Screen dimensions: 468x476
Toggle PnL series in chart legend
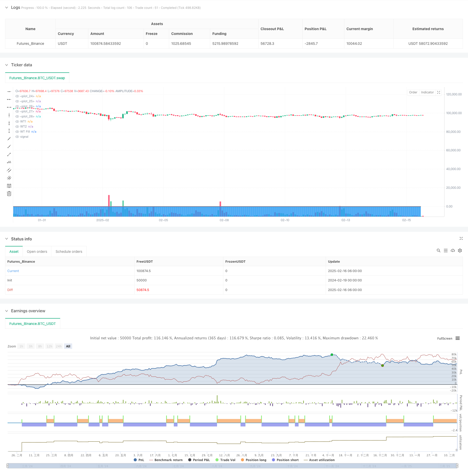pos(139,460)
